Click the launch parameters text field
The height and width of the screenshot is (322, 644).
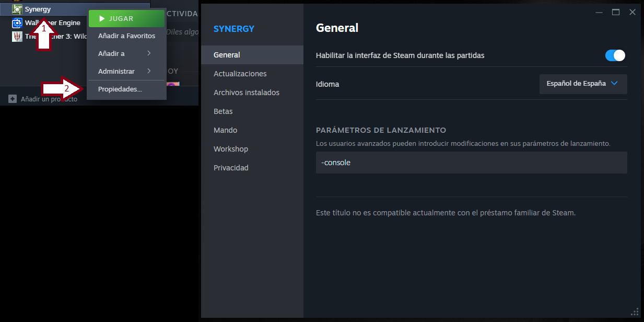tap(471, 163)
